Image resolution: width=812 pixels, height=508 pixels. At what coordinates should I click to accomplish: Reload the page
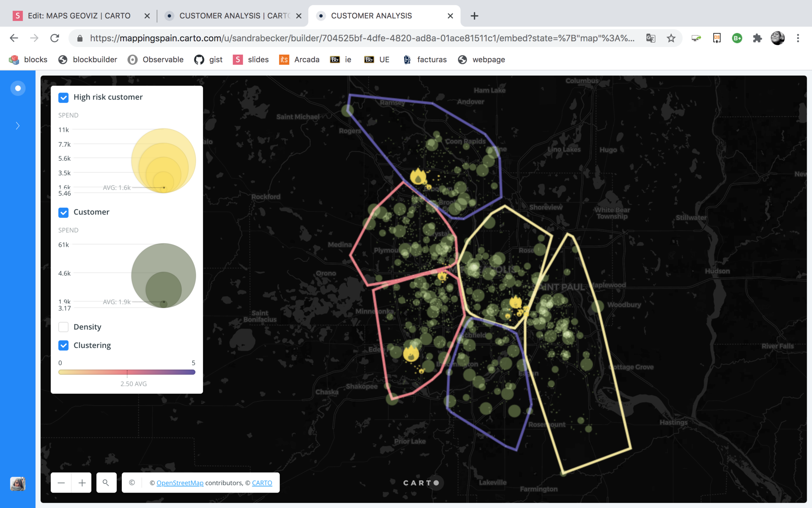click(55, 38)
